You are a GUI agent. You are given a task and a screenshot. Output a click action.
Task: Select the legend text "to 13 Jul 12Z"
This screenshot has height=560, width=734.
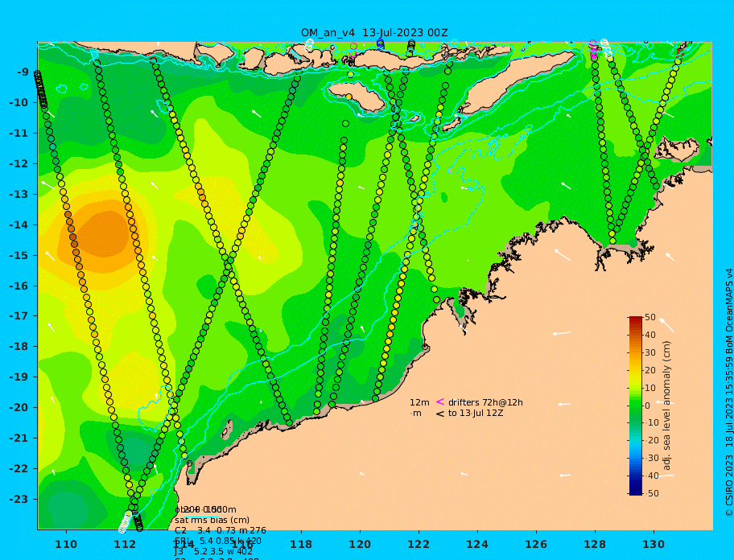pos(476,413)
